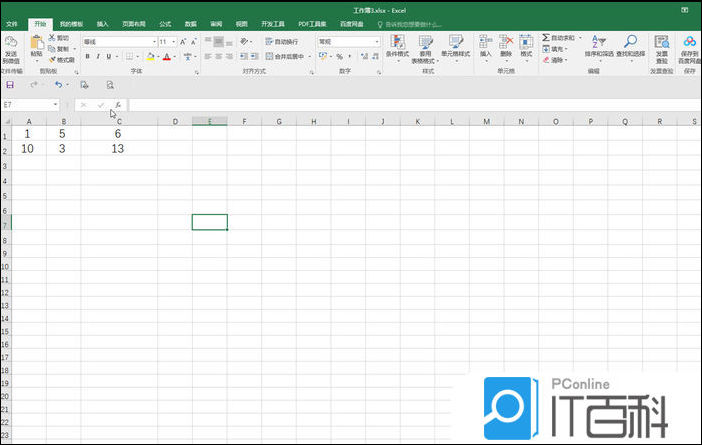Open the font name dropdown

point(154,42)
